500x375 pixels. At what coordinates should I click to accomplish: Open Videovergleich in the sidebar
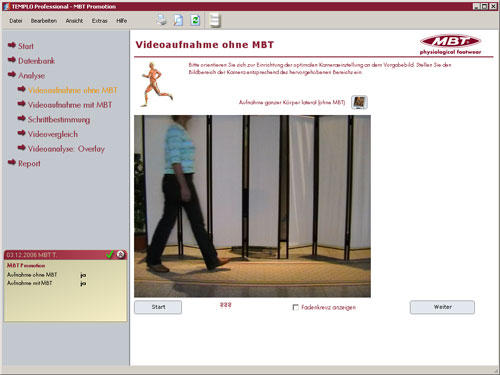[48, 134]
